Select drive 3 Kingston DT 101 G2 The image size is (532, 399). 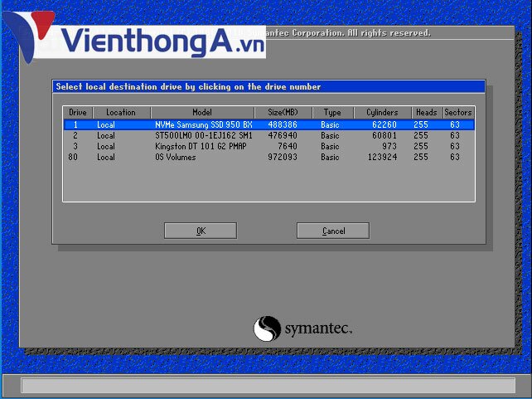(x=269, y=146)
